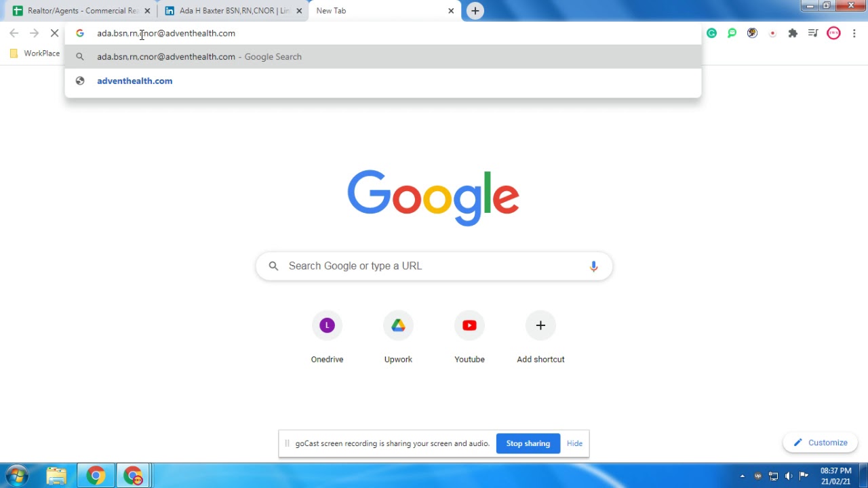Open the WorkPlace bookmarks folder
This screenshot has width=868, height=488.
[x=35, y=54]
